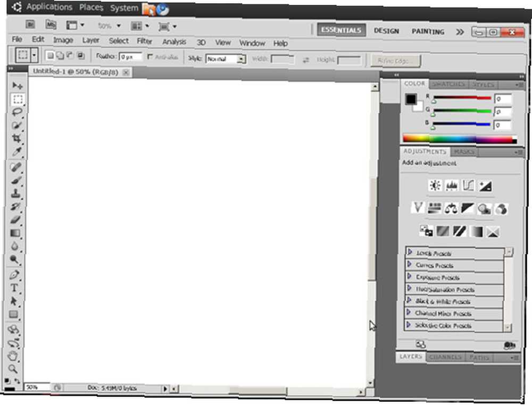The height and width of the screenshot is (405, 532).
Task: Choose Intersect with selection mode
Action: click(81, 56)
